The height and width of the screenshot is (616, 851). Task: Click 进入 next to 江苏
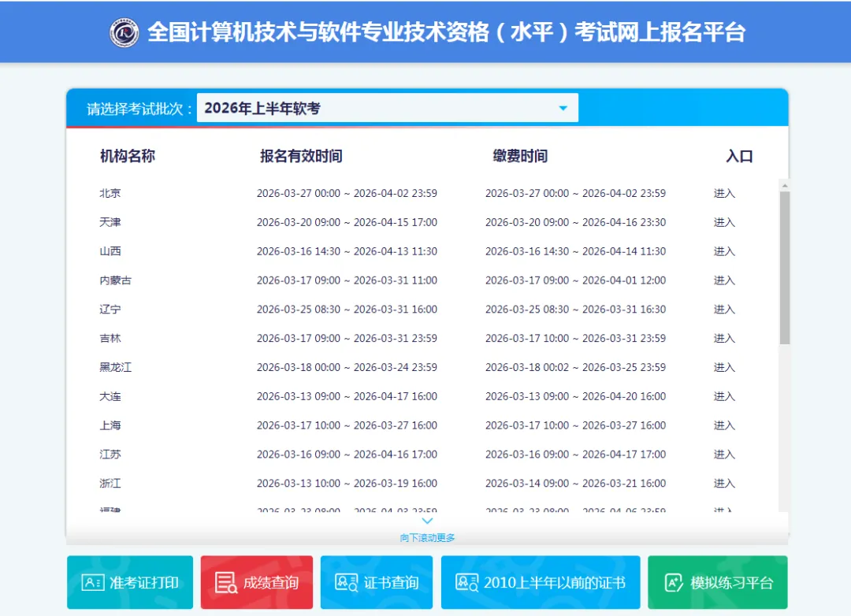[723, 455]
